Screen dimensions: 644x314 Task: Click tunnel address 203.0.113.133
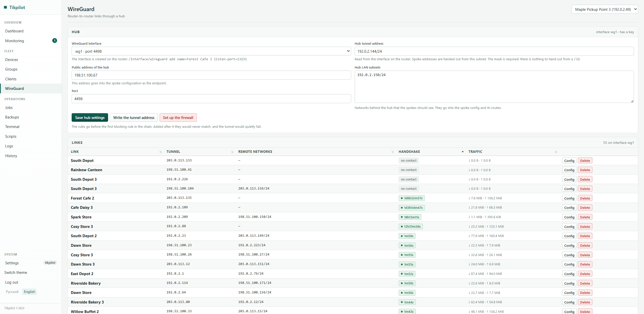click(x=179, y=160)
